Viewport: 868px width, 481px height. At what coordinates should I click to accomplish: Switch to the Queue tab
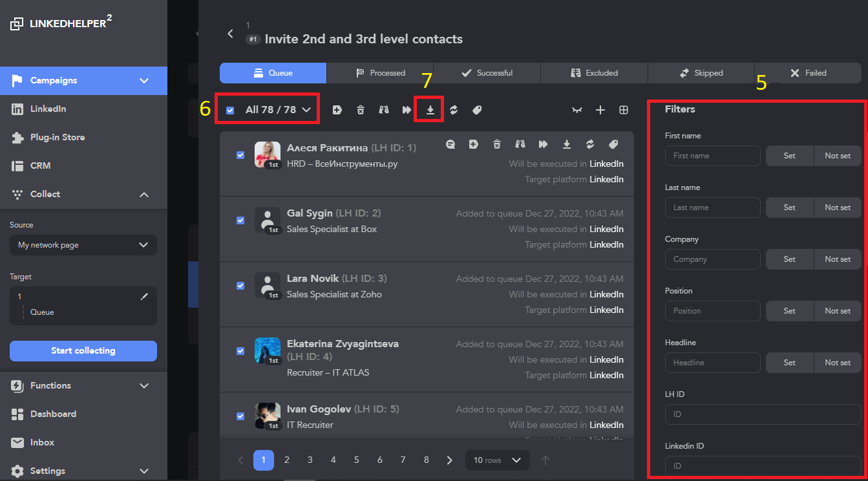point(273,73)
